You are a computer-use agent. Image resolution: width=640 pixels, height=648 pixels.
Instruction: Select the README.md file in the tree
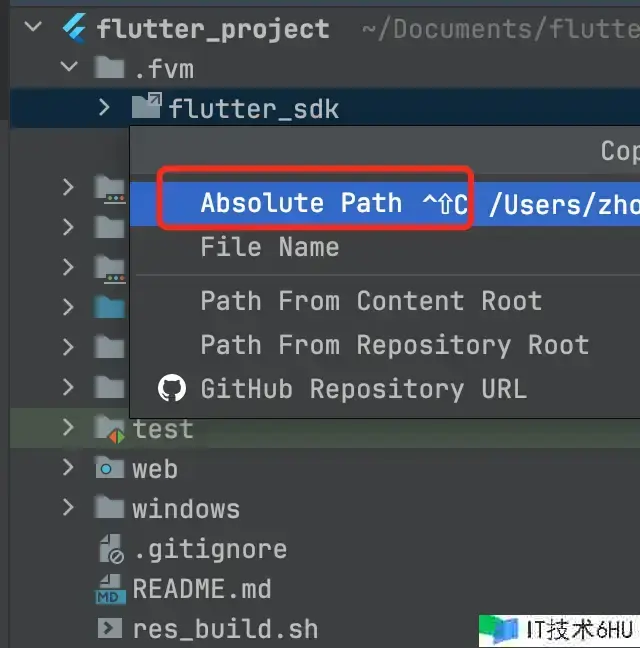pos(202,588)
